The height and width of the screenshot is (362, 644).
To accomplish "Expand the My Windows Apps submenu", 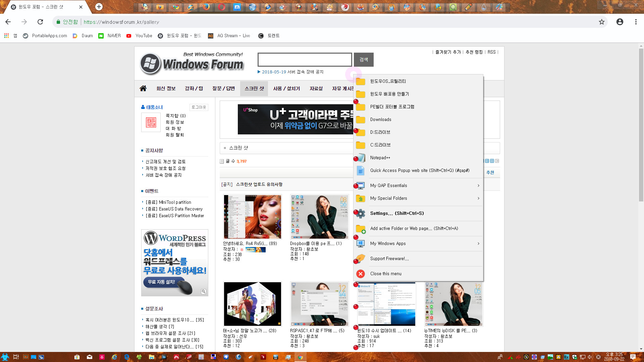I will click(x=418, y=243).
